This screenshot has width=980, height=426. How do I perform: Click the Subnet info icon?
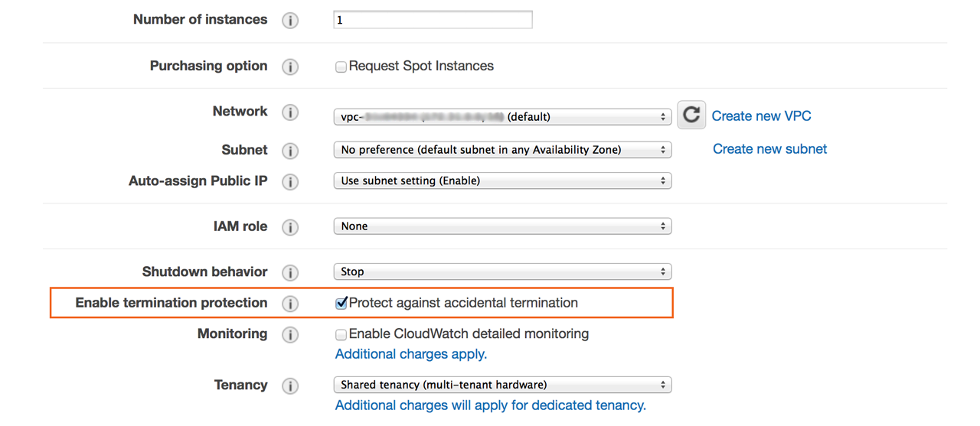pyautogui.click(x=290, y=151)
